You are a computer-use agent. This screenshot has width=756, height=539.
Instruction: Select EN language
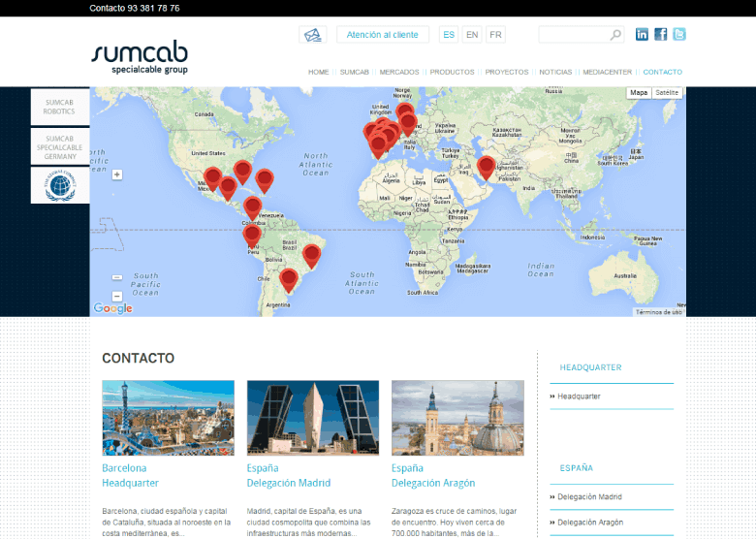tap(472, 35)
